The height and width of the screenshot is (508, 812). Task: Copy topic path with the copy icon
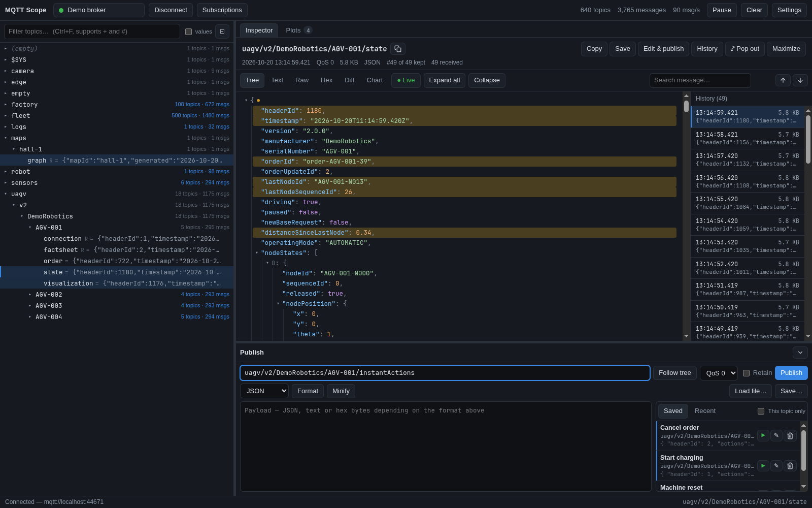coord(398,49)
